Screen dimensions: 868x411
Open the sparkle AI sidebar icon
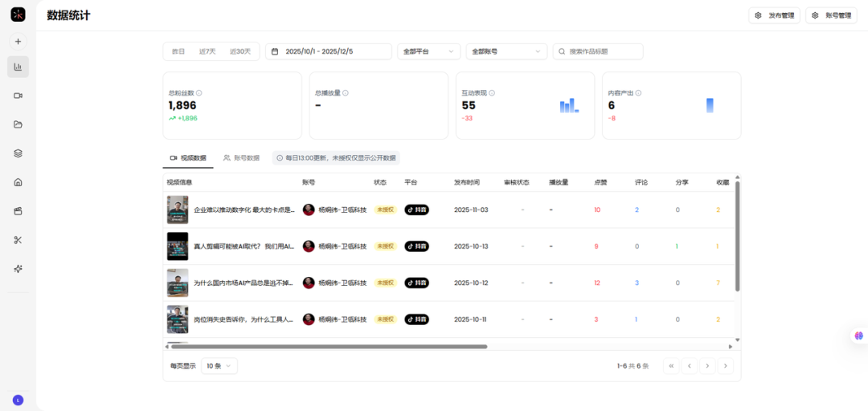point(18,268)
